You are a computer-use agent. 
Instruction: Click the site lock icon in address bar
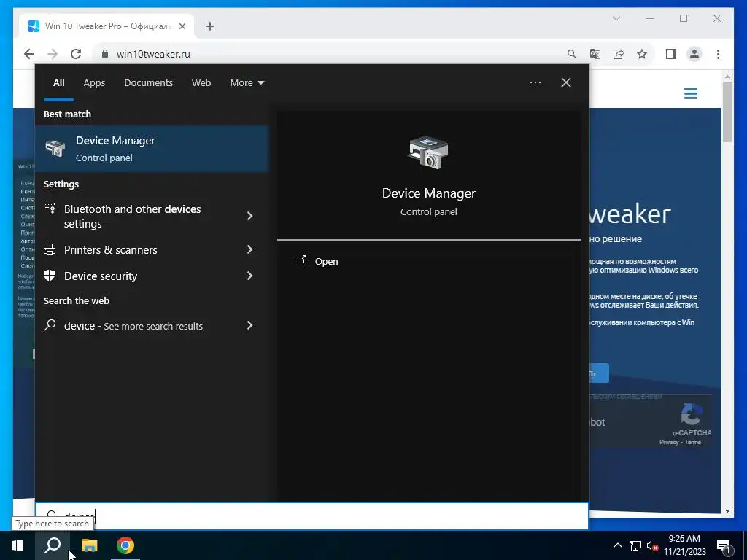click(x=105, y=54)
